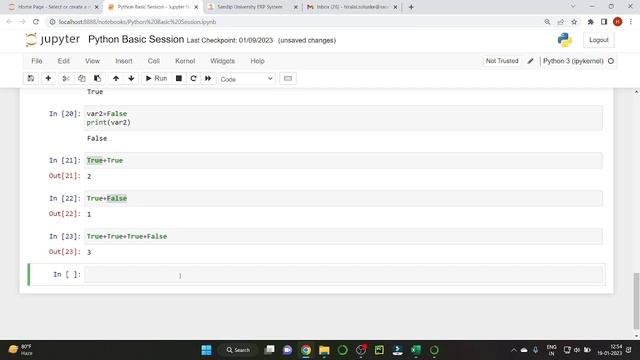
Task: Paste cells below icon
Action: coord(98,78)
